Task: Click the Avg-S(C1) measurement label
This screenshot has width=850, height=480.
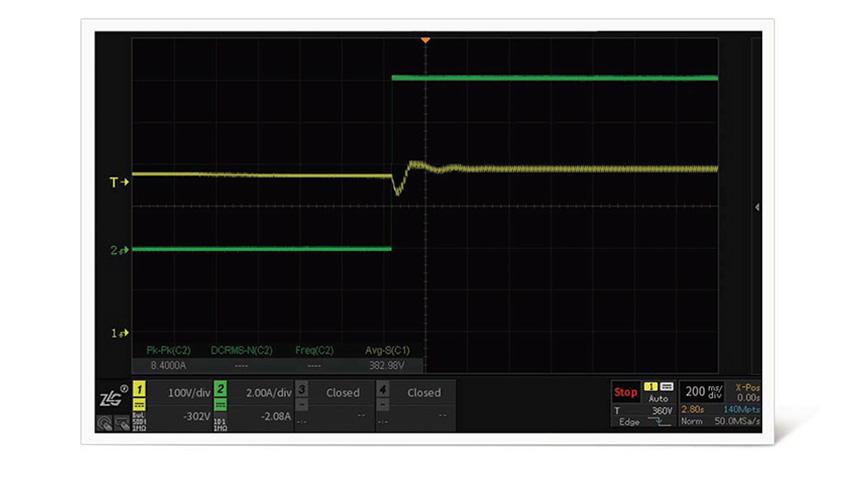Action: tap(388, 350)
